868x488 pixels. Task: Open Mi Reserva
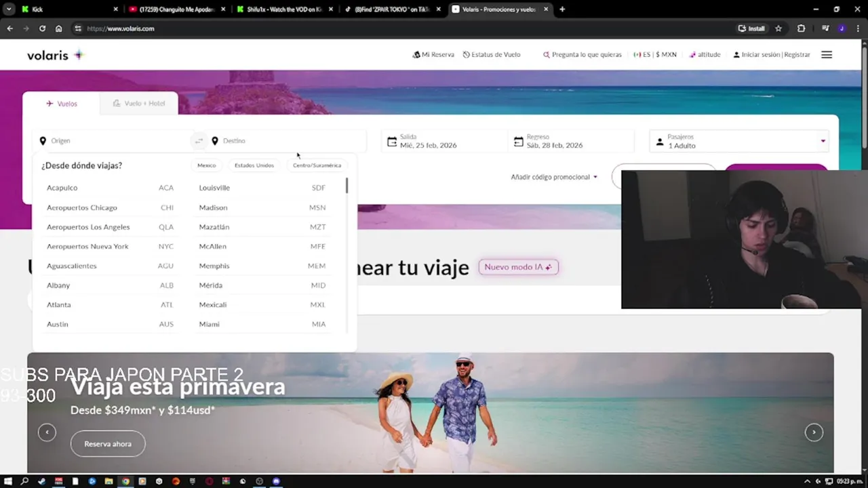[433, 55]
